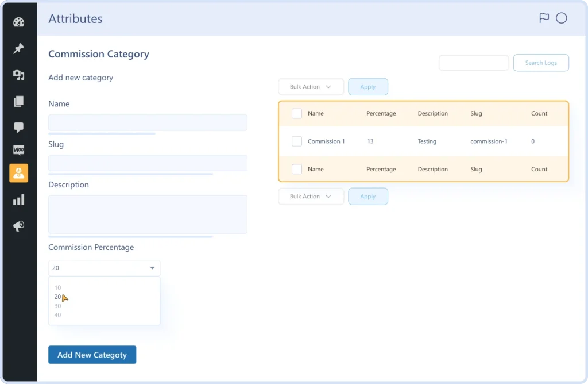Focus the Name input field
This screenshot has width=588, height=384.
(x=148, y=122)
